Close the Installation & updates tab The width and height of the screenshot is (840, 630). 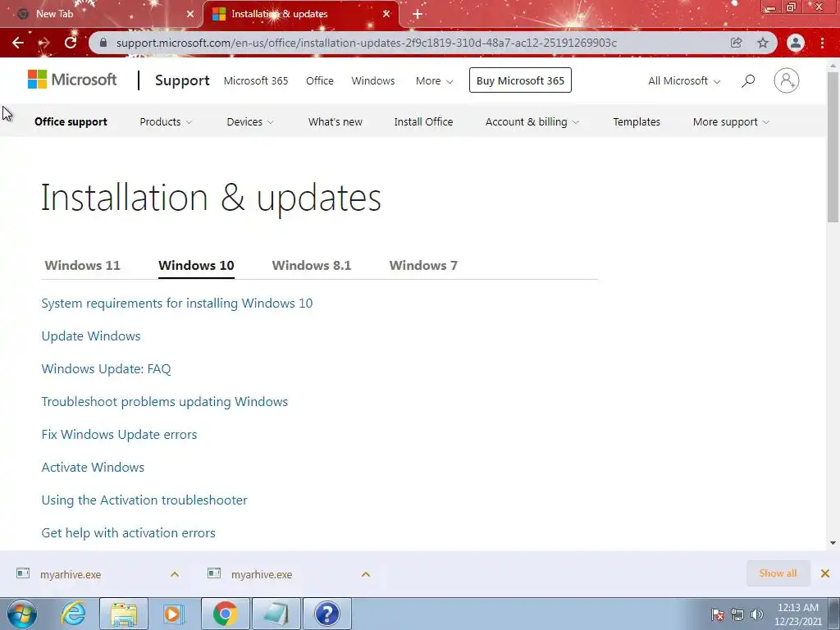click(386, 14)
